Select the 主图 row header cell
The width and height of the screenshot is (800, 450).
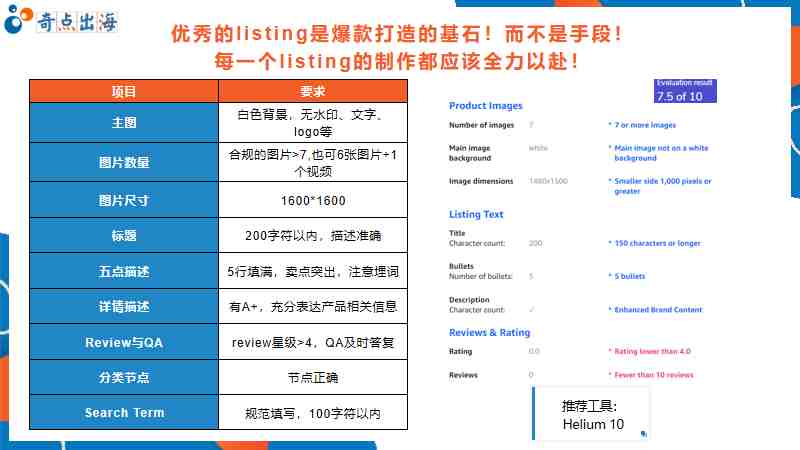tap(124, 122)
